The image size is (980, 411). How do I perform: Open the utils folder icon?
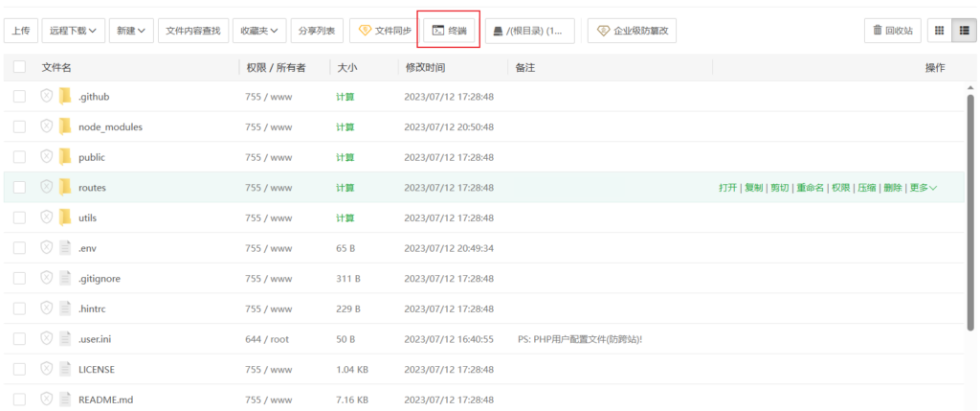coord(65,217)
